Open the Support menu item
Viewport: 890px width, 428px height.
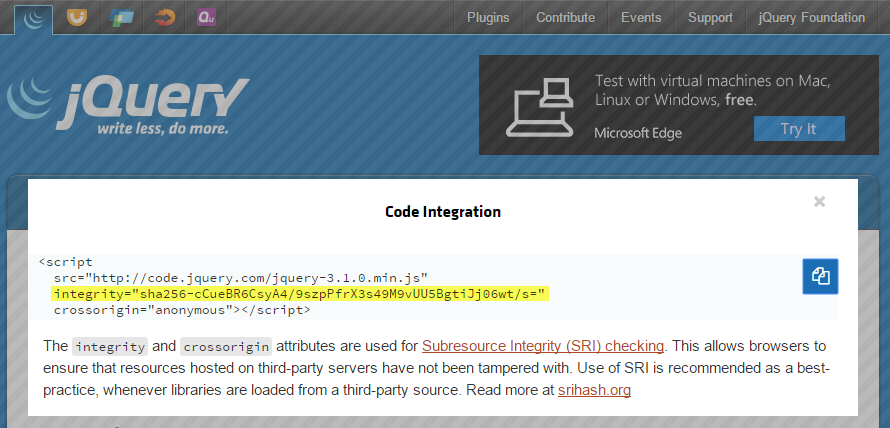tap(710, 18)
